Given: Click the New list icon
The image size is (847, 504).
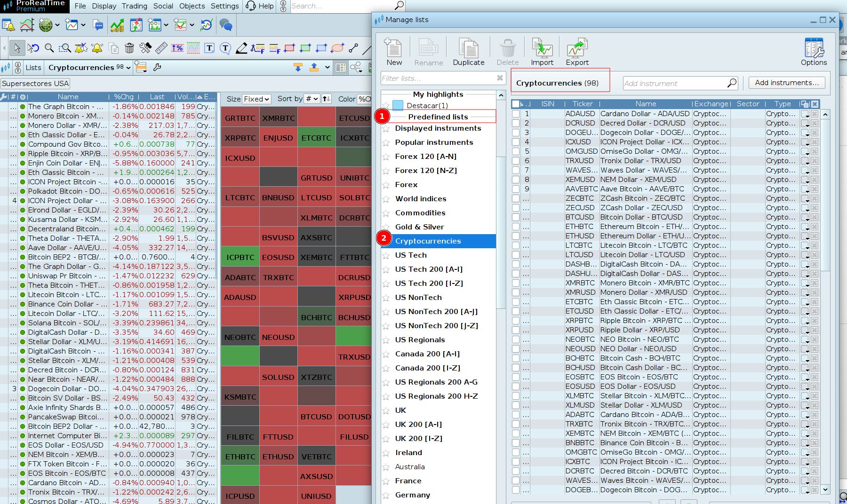Looking at the screenshot, I should tap(393, 48).
